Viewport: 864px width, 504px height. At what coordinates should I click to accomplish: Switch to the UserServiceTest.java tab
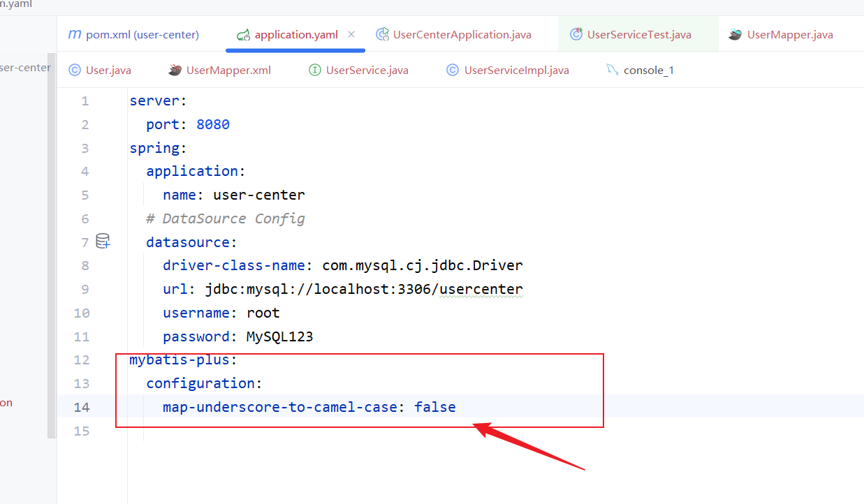pos(639,34)
